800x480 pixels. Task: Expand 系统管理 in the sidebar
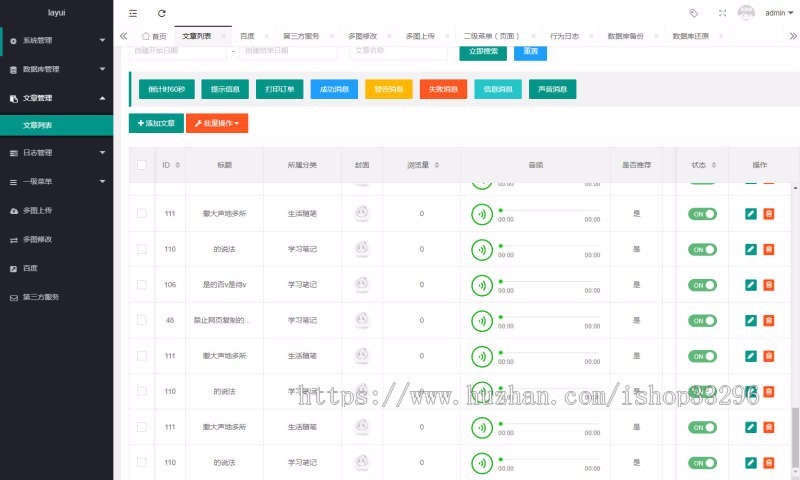(56, 40)
